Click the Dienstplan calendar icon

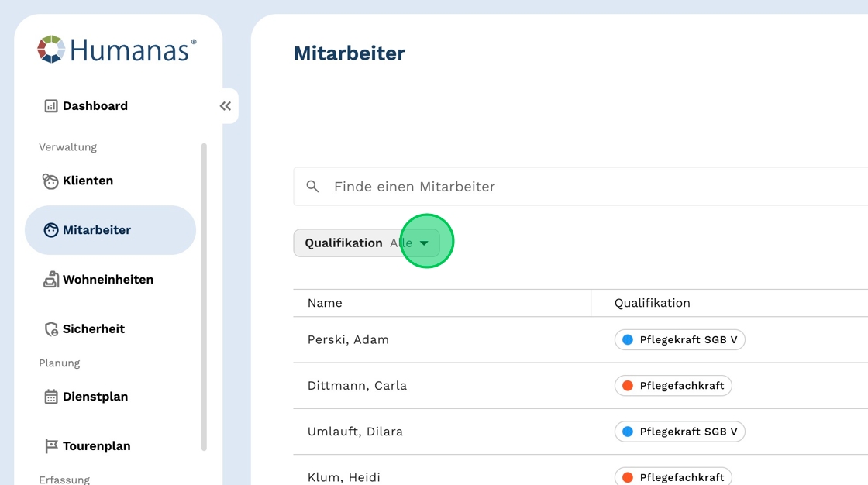point(51,397)
